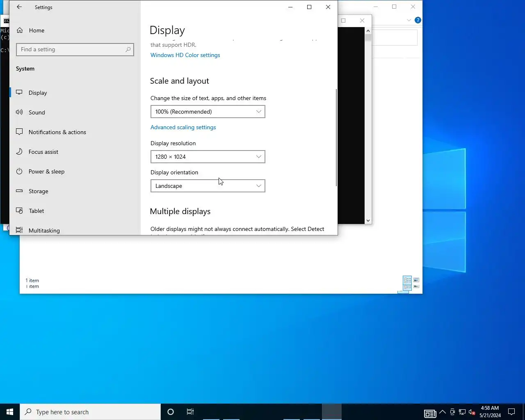Go back with the Settings back arrow
The width and height of the screenshot is (525, 420).
pos(19,7)
